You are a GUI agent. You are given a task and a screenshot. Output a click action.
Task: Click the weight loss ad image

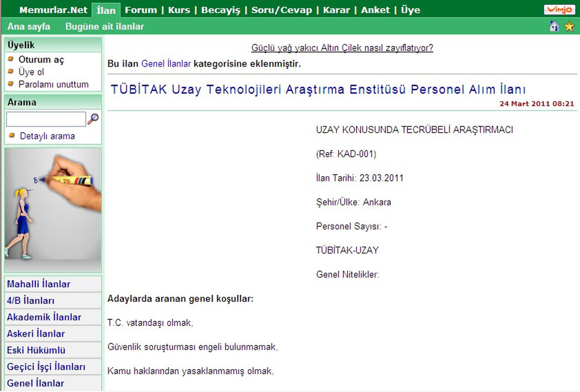pos(53,210)
